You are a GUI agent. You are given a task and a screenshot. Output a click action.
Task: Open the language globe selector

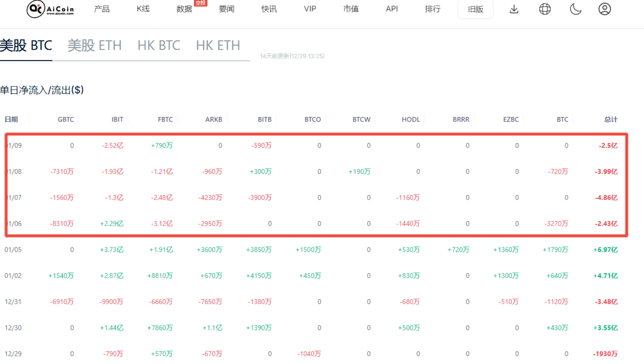(x=545, y=9)
